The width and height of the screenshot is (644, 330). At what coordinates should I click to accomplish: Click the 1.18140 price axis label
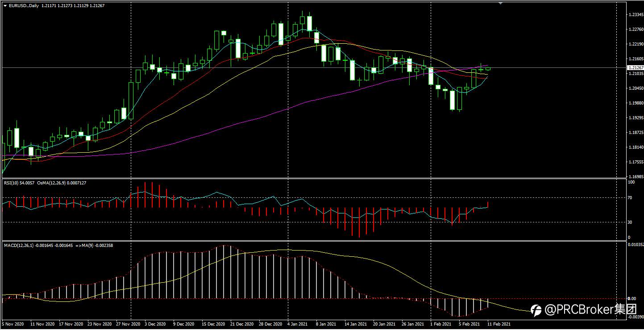point(635,147)
